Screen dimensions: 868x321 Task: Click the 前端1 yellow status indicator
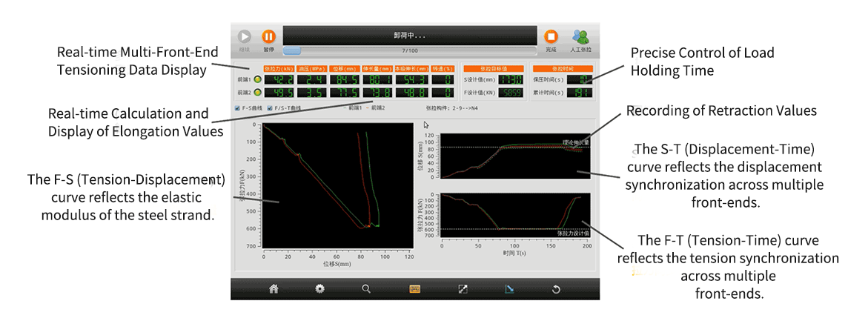[x=257, y=79]
